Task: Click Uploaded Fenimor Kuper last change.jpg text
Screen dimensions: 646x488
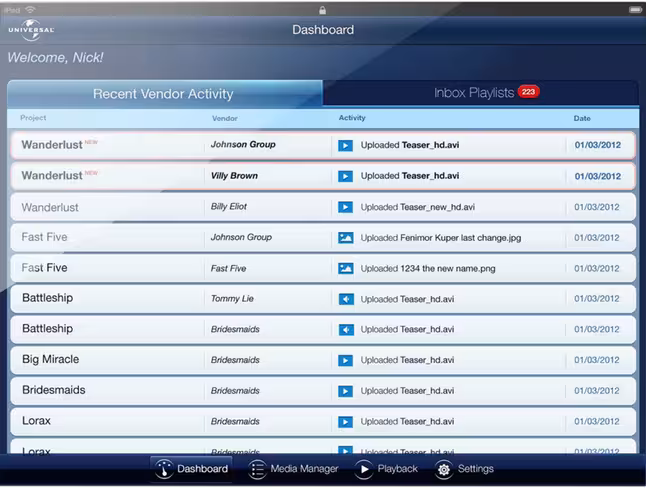Action: [441, 238]
